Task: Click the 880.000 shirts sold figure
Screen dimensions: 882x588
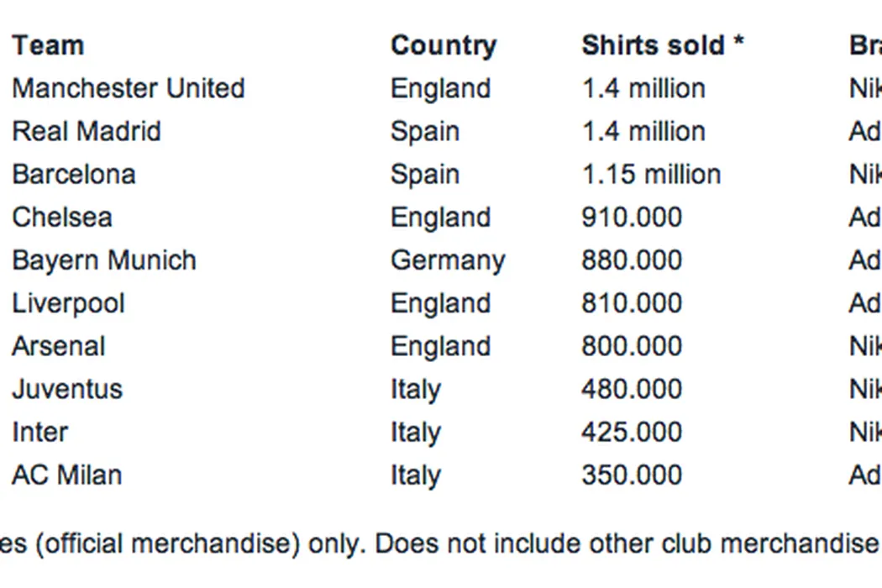Action: 632,260
